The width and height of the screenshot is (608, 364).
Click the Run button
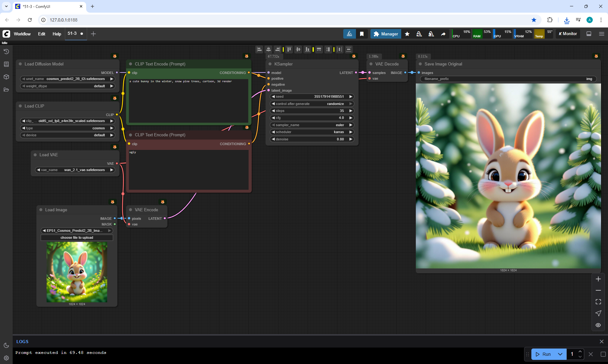coord(543,354)
